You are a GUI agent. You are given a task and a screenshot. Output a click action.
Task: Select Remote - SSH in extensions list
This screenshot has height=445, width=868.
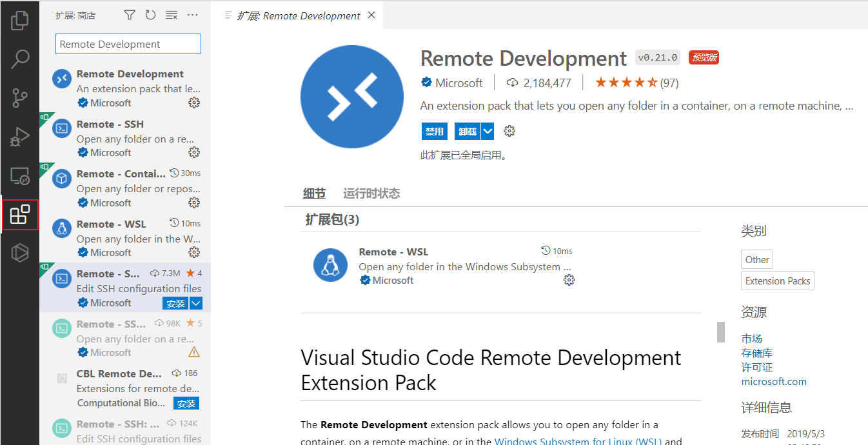125,138
